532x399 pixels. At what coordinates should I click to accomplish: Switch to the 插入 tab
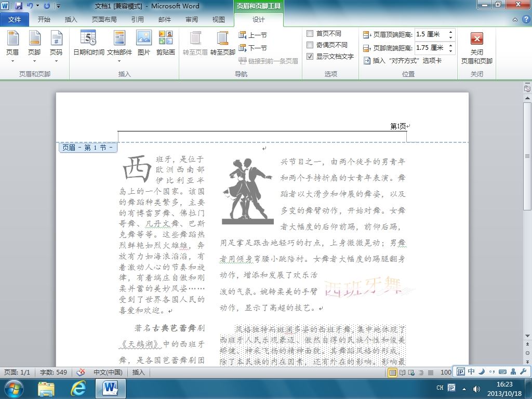71,20
